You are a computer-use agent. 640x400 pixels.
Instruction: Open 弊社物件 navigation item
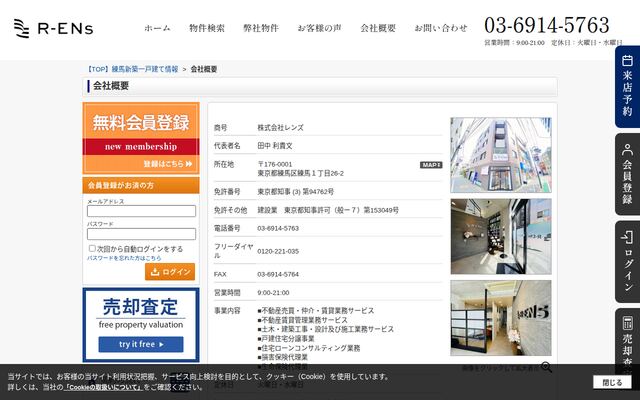(x=261, y=28)
